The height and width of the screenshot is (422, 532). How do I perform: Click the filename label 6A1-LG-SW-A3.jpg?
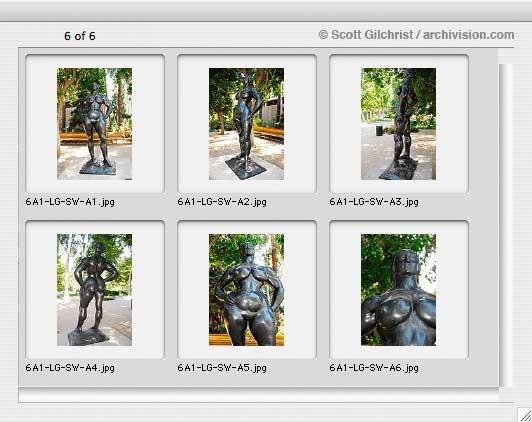click(x=374, y=202)
